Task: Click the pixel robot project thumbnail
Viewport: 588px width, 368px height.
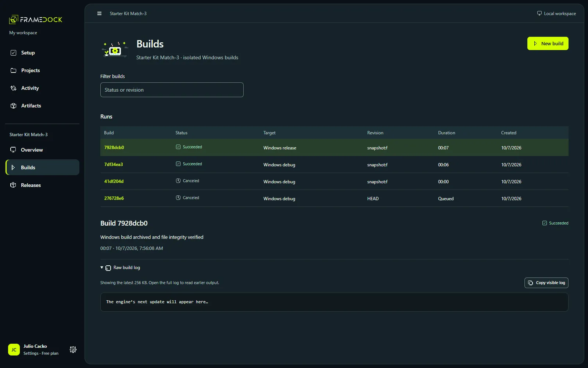Action: tap(115, 50)
